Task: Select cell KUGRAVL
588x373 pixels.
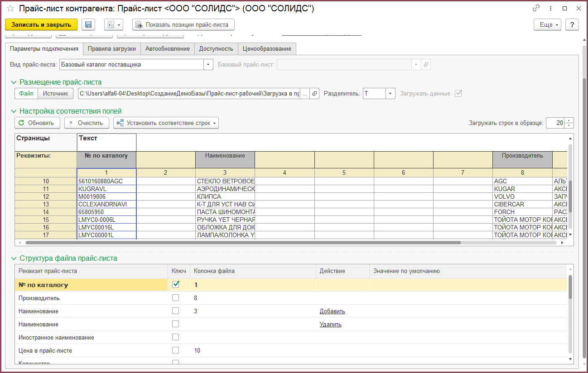Action: [x=106, y=189]
